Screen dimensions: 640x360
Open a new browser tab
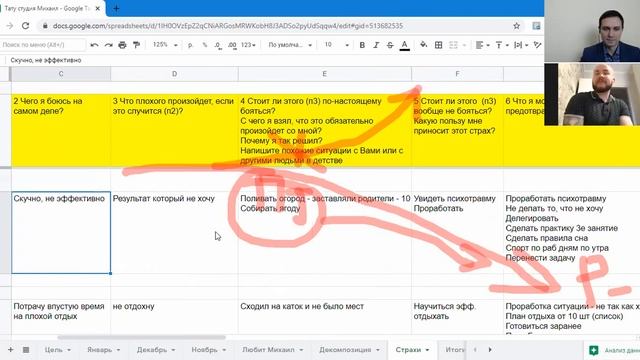[x=116, y=8]
